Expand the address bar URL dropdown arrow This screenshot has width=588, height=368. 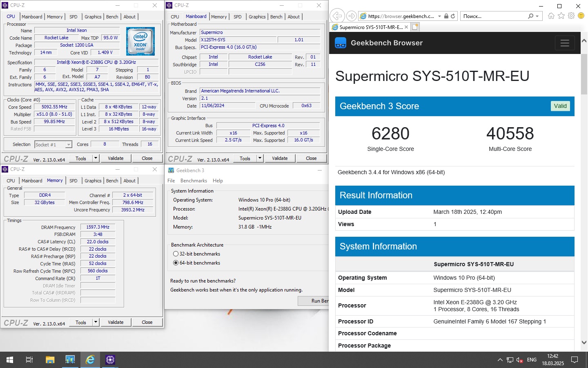[439, 16]
